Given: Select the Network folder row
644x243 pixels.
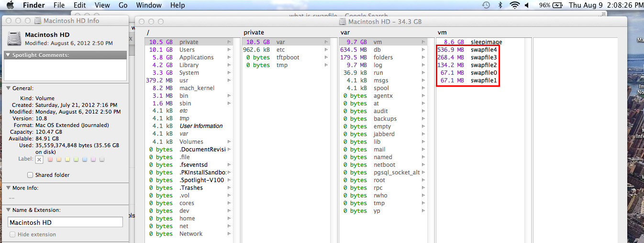Looking at the screenshot, I should (189, 234).
